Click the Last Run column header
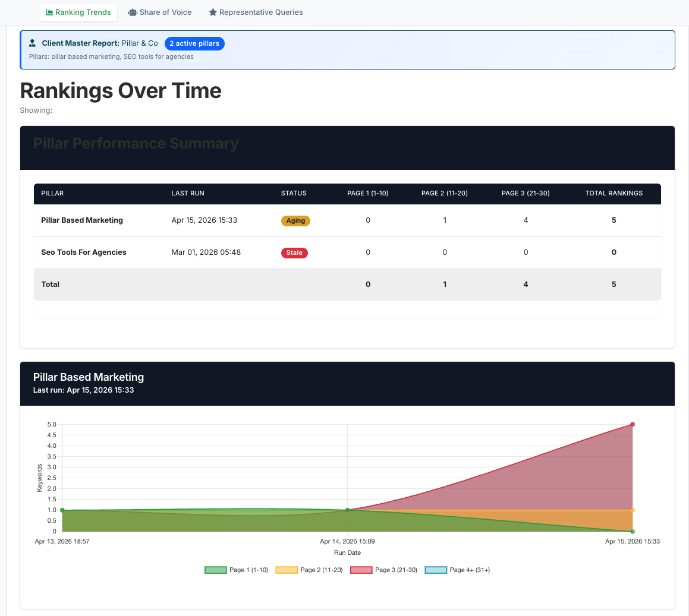 (x=188, y=193)
